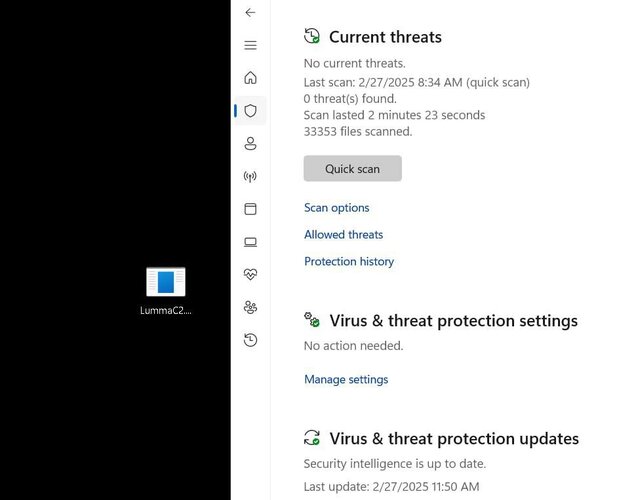Open Scan options link
The height and width of the screenshot is (500, 619).
click(337, 208)
